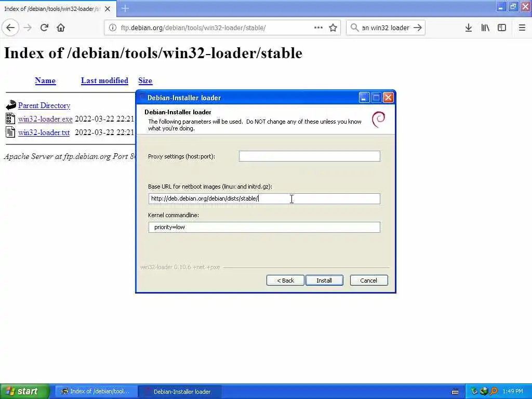The height and width of the screenshot is (399, 532).
Task: Open the page actions three-dot menu
Action: click(318, 28)
